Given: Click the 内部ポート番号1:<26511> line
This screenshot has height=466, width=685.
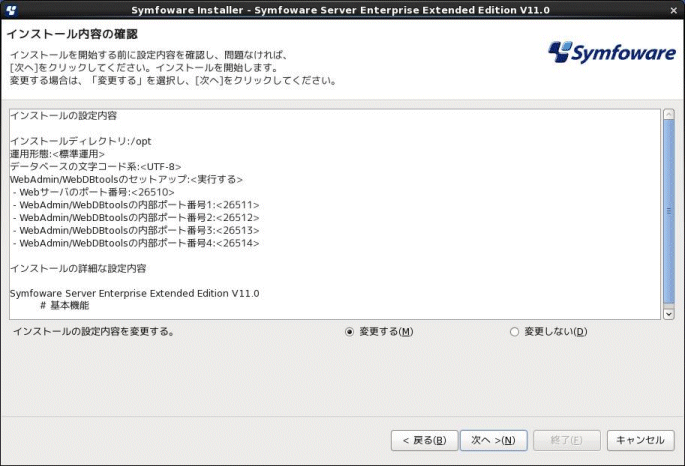Looking at the screenshot, I should (x=136, y=204).
